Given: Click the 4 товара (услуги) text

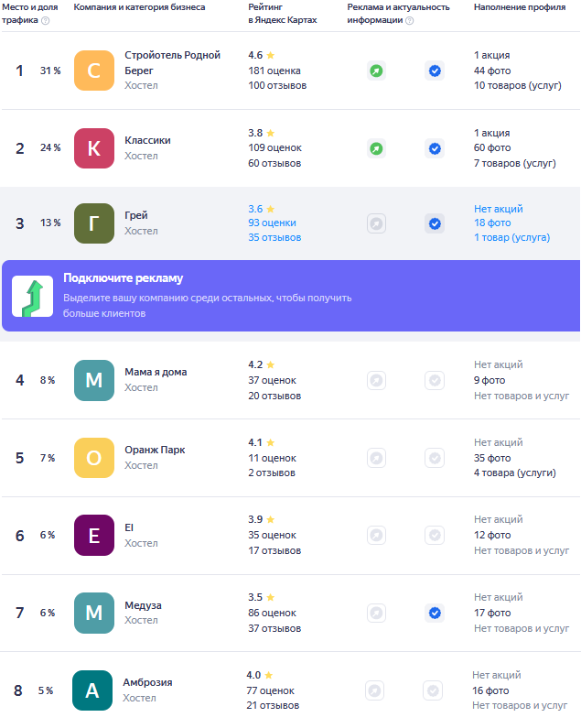Looking at the screenshot, I should coord(515,473).
